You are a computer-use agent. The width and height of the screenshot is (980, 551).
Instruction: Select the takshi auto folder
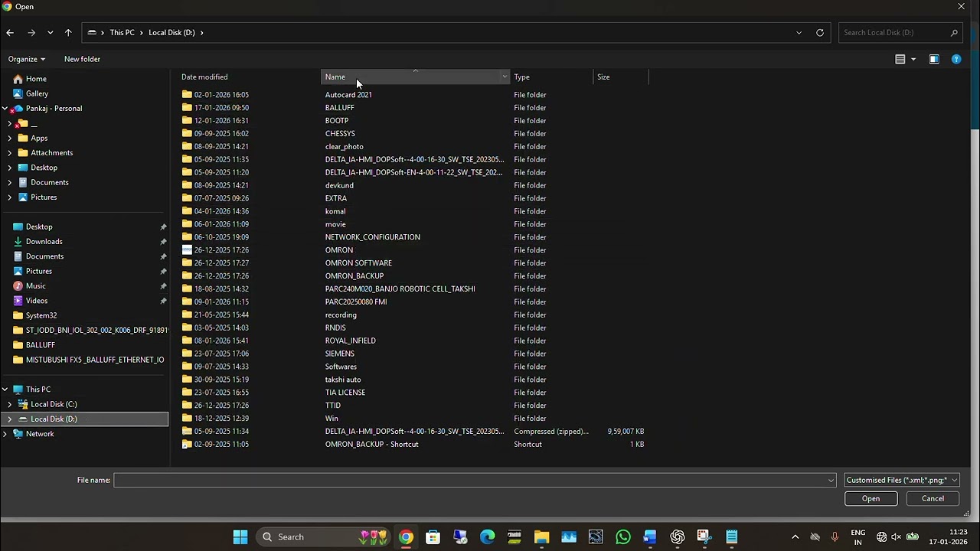[342, 380]
